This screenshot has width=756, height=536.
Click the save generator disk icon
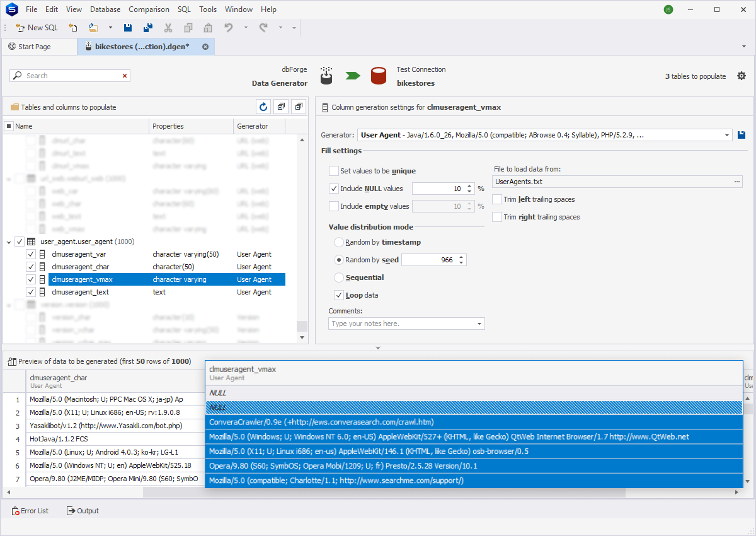742,135
